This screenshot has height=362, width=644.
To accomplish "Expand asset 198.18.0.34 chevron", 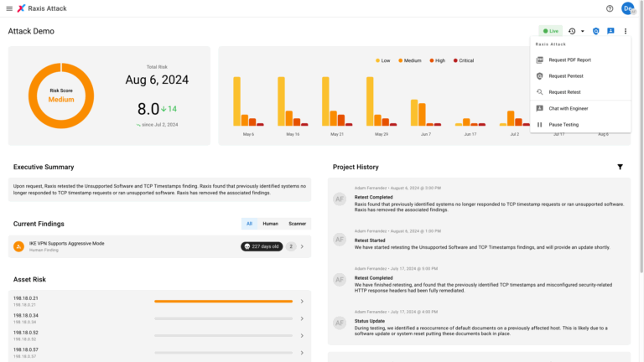I will 302,318.
